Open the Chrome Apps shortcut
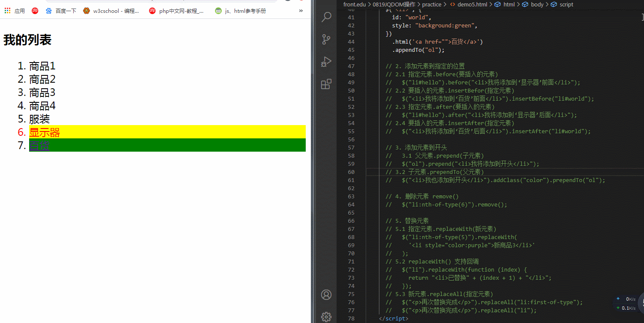Image resolution: width=644 pixels, height=323 pixels. pyautogui.click(x=15, y=11)
